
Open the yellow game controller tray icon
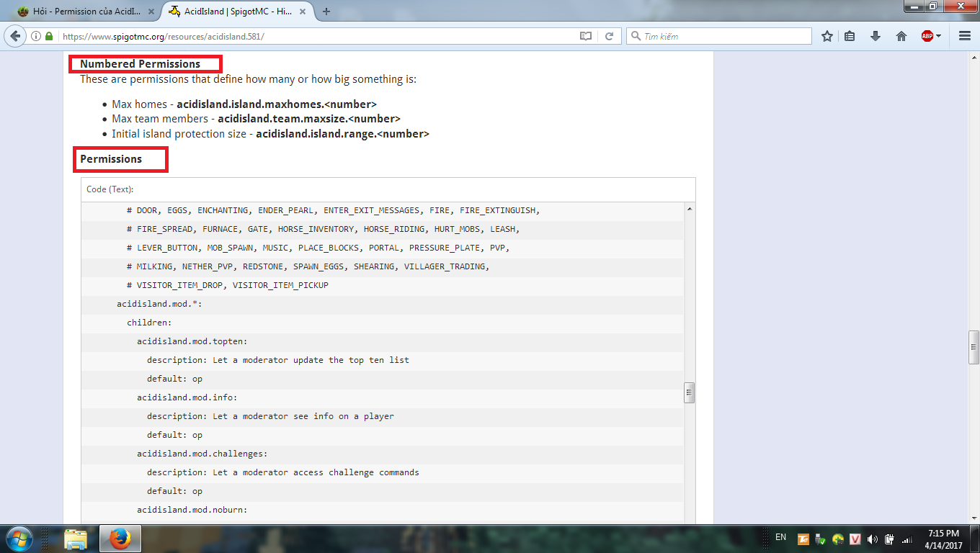[838, 539]
